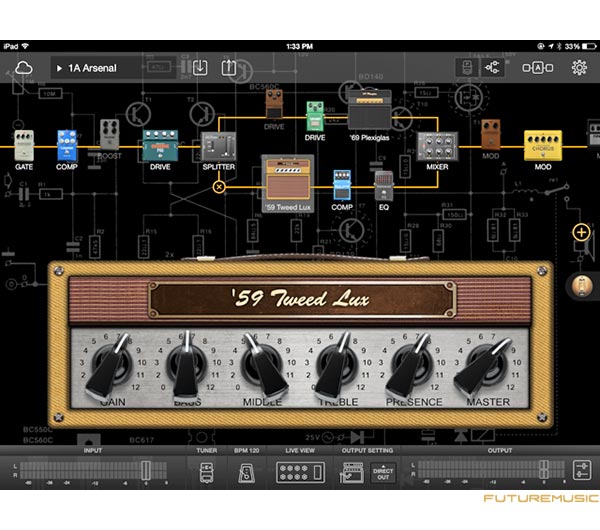Screen dimensions: 600x530
Task: Click the MASTER knob
Action: pos(487,365)
